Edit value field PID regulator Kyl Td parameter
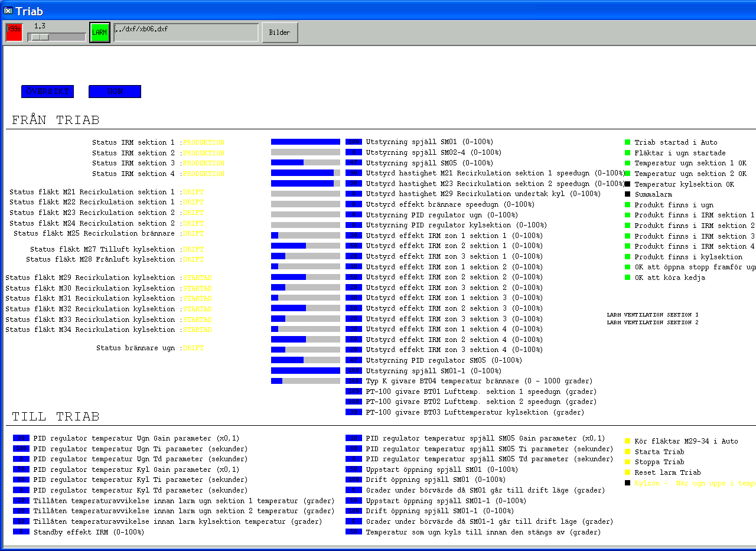The width and height of the screenshot is (756, 551). click(21, 490)
